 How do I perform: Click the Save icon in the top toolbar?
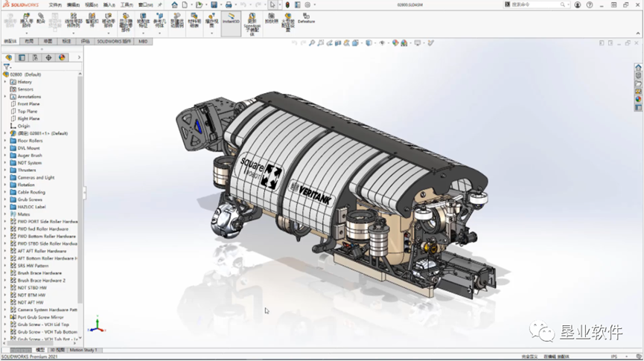coord(214,4)
